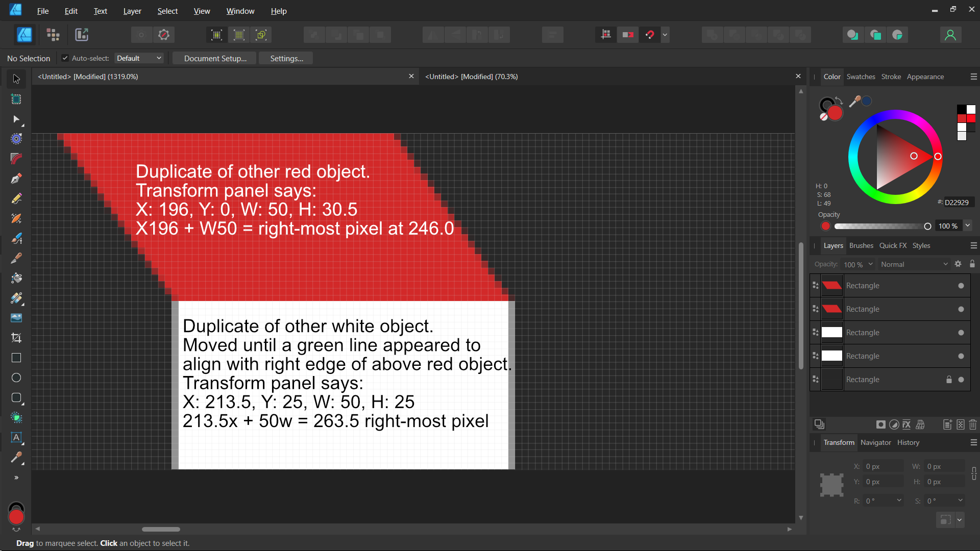980x551 pixels.
Task: Open blend mode Normal dropdown
Action: [914, 264]
